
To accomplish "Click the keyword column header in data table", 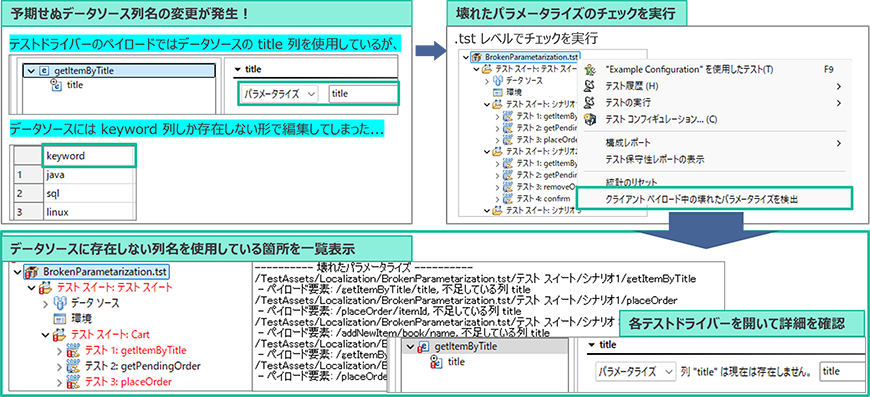I will click(89, 156).
